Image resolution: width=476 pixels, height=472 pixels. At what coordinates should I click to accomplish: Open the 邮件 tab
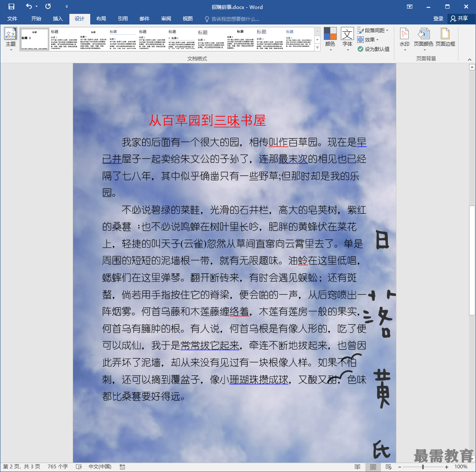[145, 19]
